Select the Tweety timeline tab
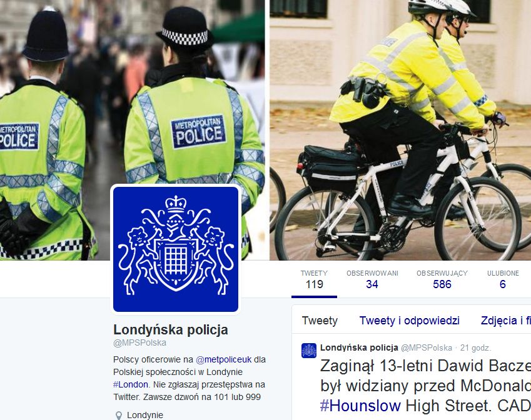This screenshot has height=420, width=531. coord(320,321)
